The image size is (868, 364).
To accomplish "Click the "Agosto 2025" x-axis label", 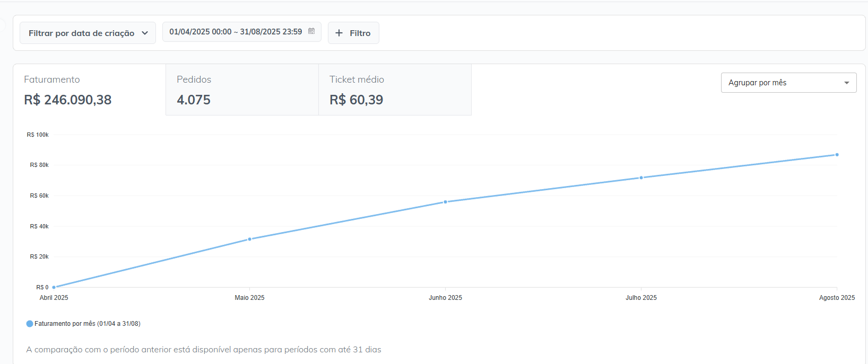I will tap(837, 298).
